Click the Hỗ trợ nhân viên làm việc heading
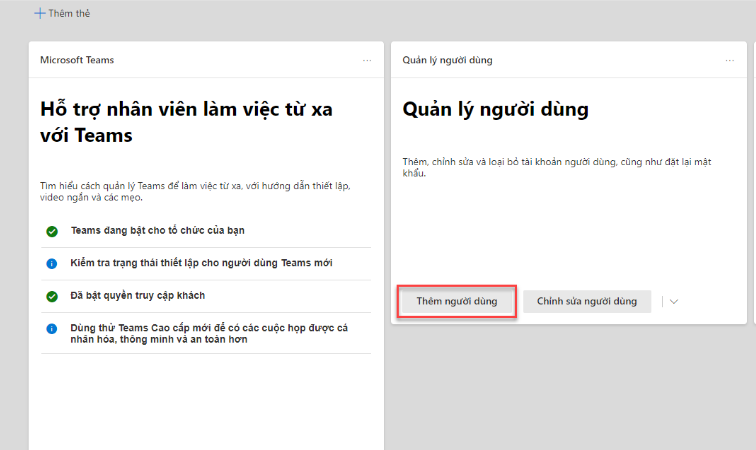The width and height of the screenshot is (756, 450). click(x=186, y=121)
